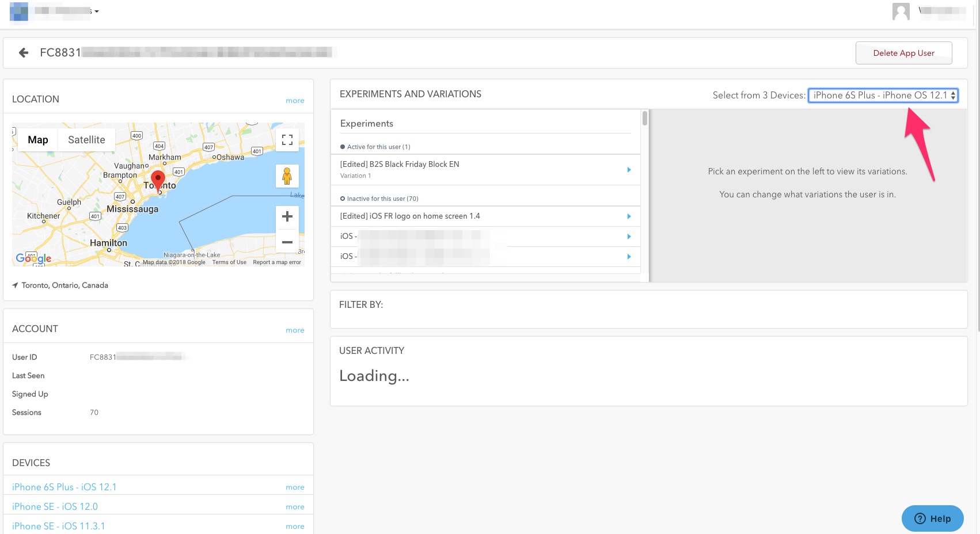Expand second blurred iOS experiment row arrow
Screen dimensions: 980x534
point(629,257)
